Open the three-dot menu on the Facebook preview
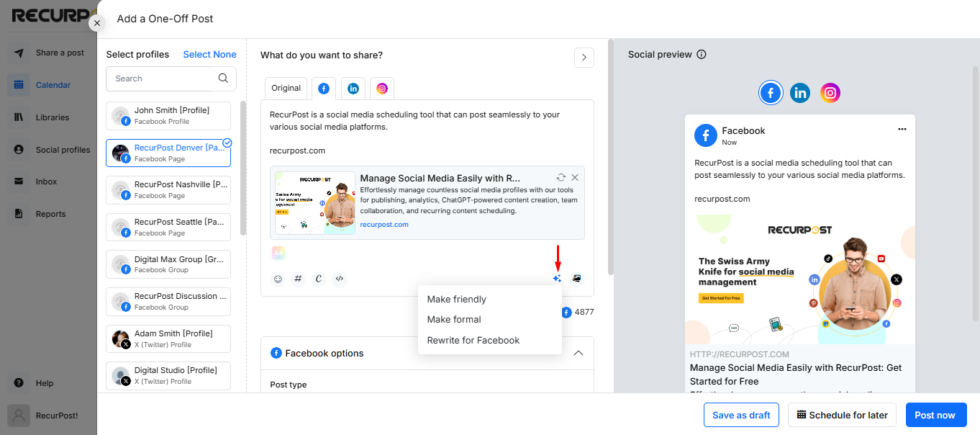 tap(902, 130)
